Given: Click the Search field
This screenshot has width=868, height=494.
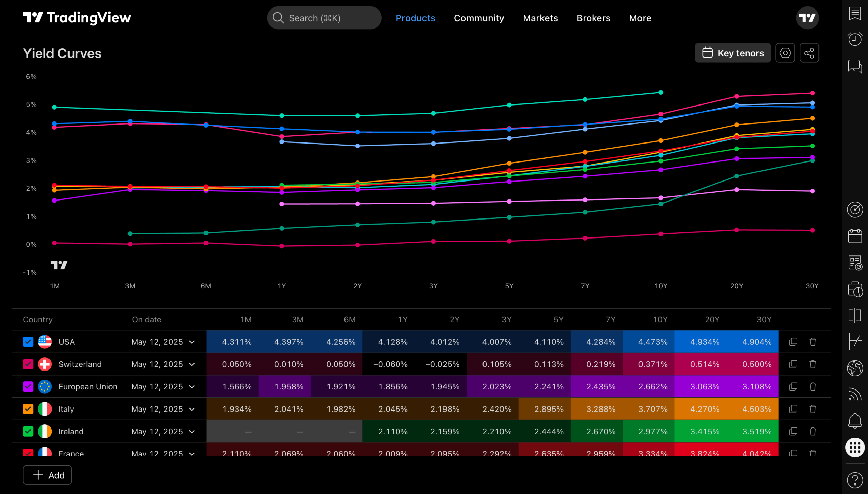Looking at the screenshot, I should (x=324, y=18).
